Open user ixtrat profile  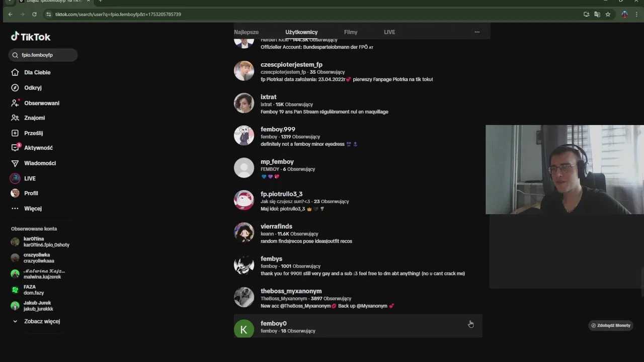click(x=358, y=104)
